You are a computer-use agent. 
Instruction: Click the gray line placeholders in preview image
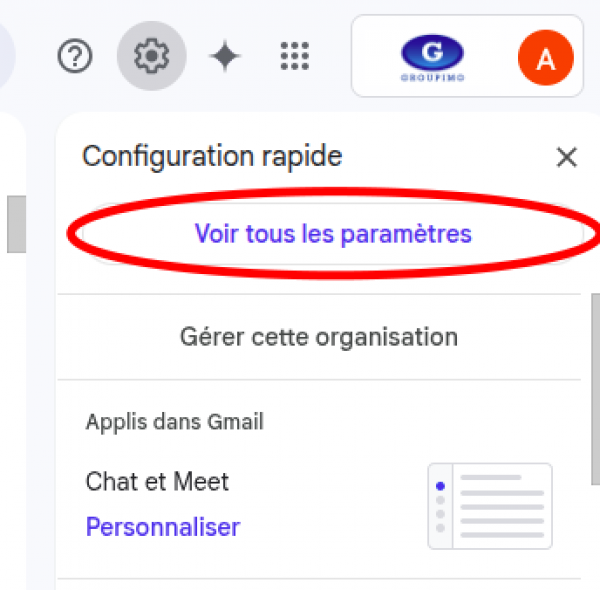[x=502, y=506]
